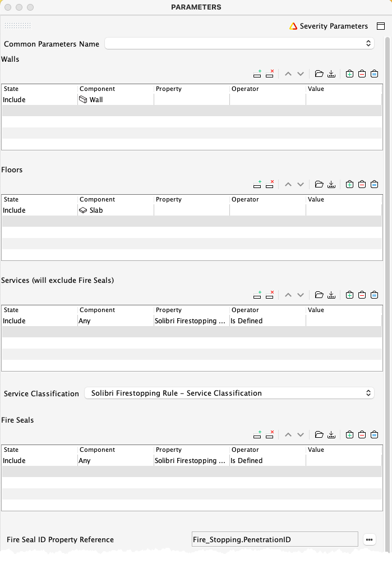This screenshot has width=392, height=568.
Task: Select the Wall component cell
Action: [x=116, y=99]
